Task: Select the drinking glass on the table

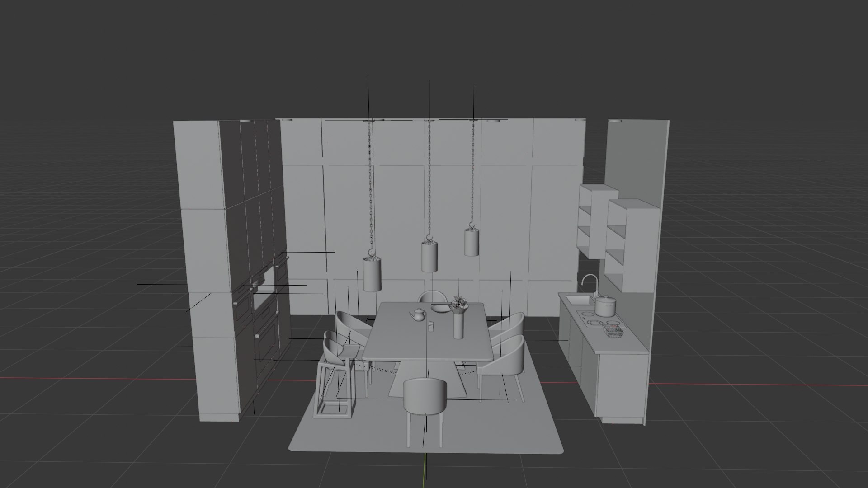Action: (x=430, y=326)
